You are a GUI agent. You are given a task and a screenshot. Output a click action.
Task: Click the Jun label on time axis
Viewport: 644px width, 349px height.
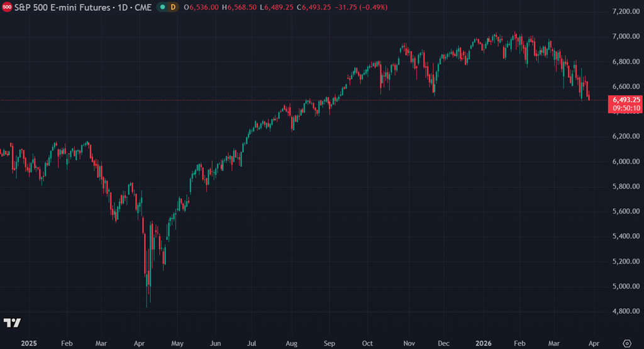(x=215, y=343)
